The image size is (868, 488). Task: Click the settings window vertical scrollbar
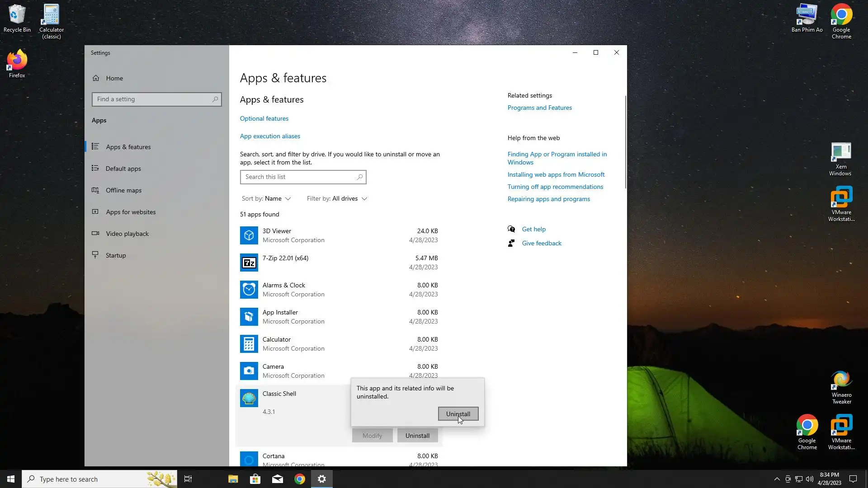pyautogui.click(x=625, y=142)
